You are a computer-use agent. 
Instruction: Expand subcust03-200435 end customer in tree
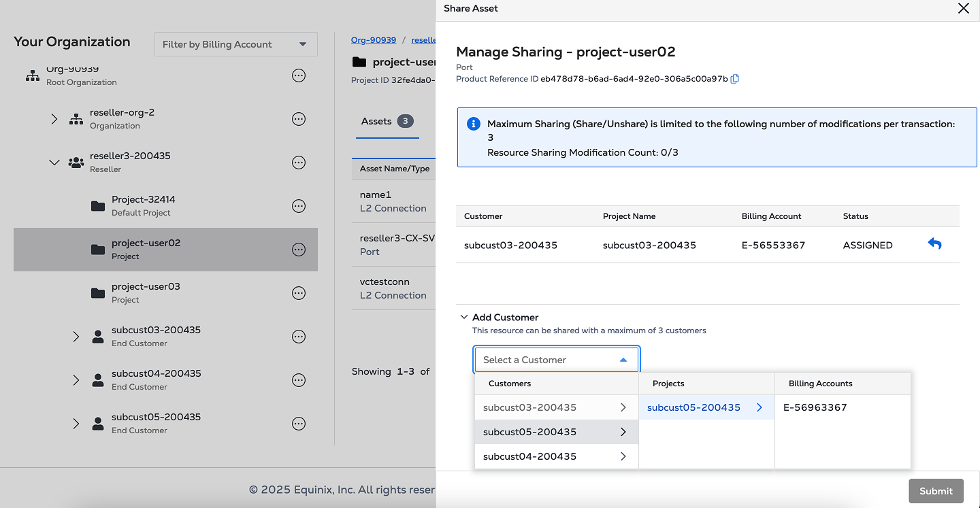click(76, 337)
